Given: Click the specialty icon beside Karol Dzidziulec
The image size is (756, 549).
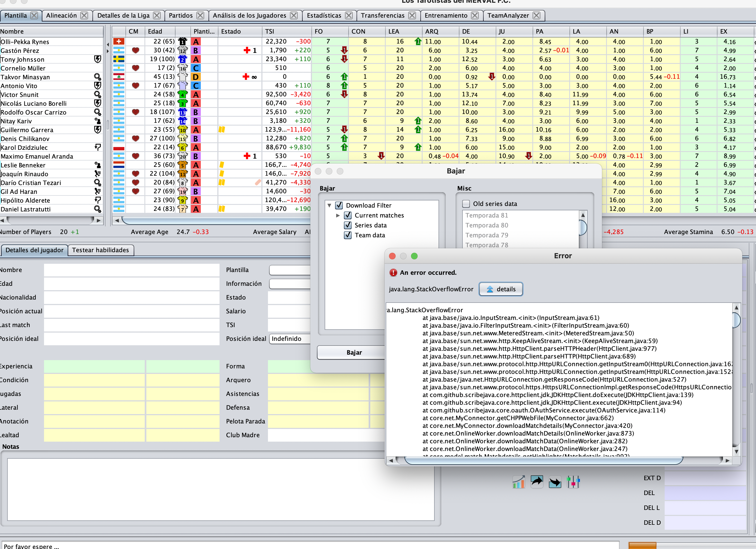Looking at the screenshot, I should point(97,147).
